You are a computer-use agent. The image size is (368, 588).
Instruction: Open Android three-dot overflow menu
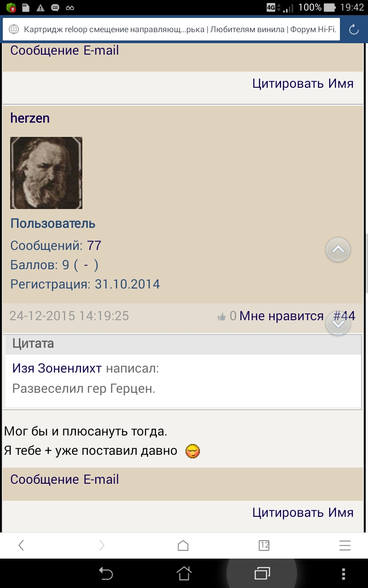343,573
